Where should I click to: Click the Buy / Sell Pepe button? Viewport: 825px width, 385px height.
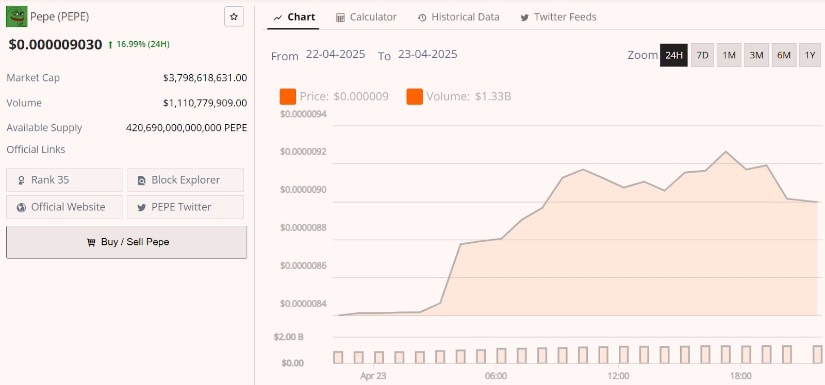click(x=126, y=242)
